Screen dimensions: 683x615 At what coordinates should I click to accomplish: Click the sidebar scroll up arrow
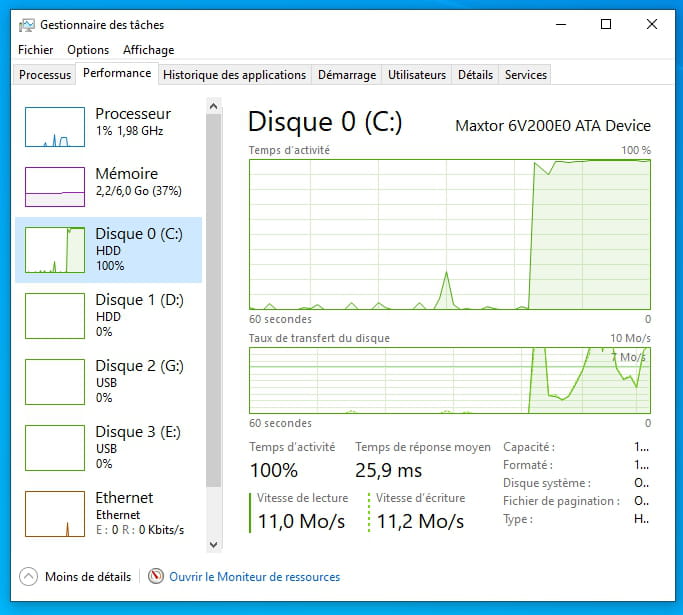click(x=213, y=106)
